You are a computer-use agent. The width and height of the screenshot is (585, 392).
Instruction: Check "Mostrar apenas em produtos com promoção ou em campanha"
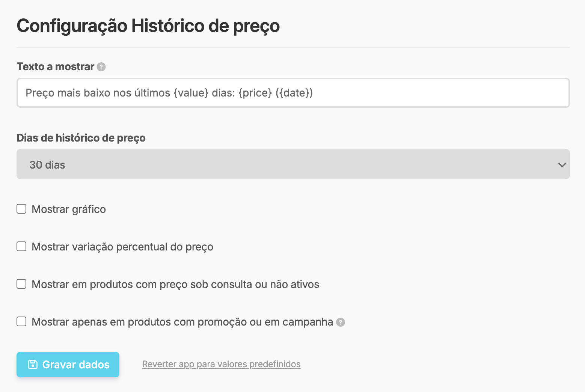21,321
